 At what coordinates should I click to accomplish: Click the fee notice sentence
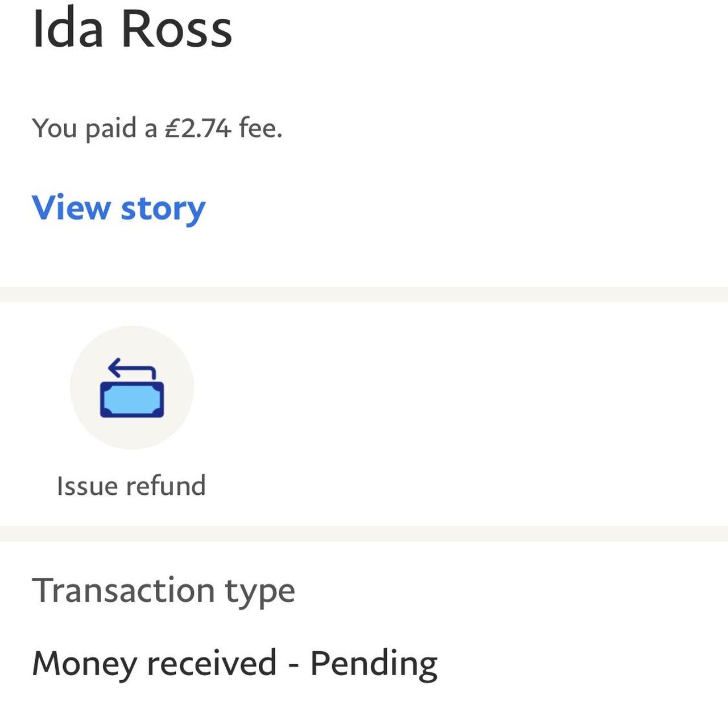pos(156,128)
